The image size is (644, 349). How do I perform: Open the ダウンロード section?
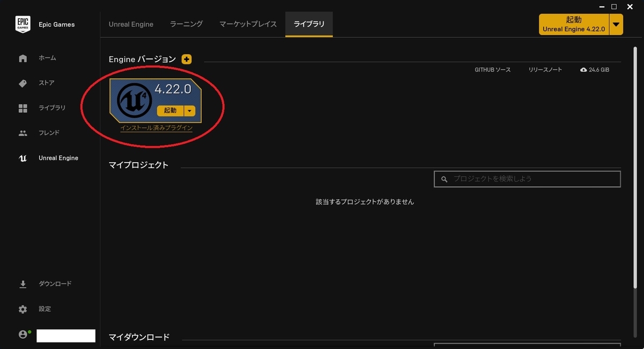click(56, 283)
